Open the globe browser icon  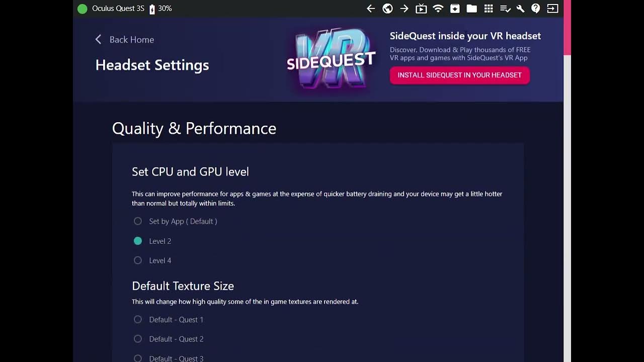(387, 9)
